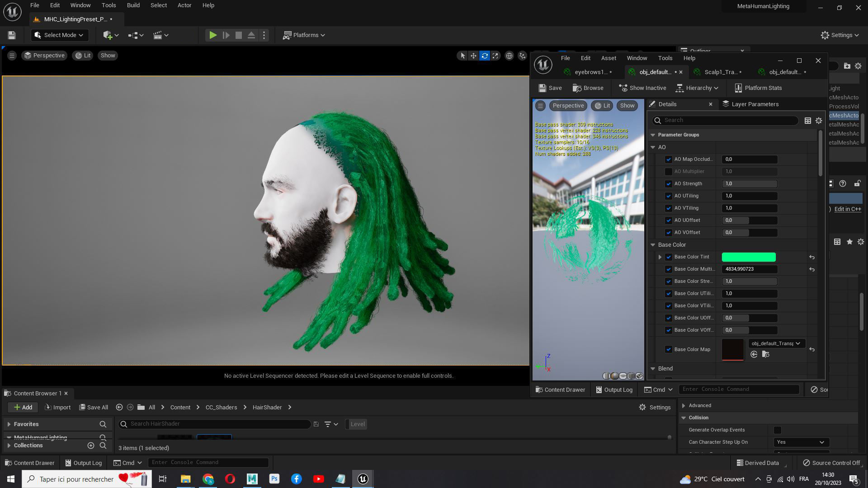Image resolution: width=868 pixels, height=488 pixels.
Task: Open Base Color Map texture dropdown
Action: (777, 343)
